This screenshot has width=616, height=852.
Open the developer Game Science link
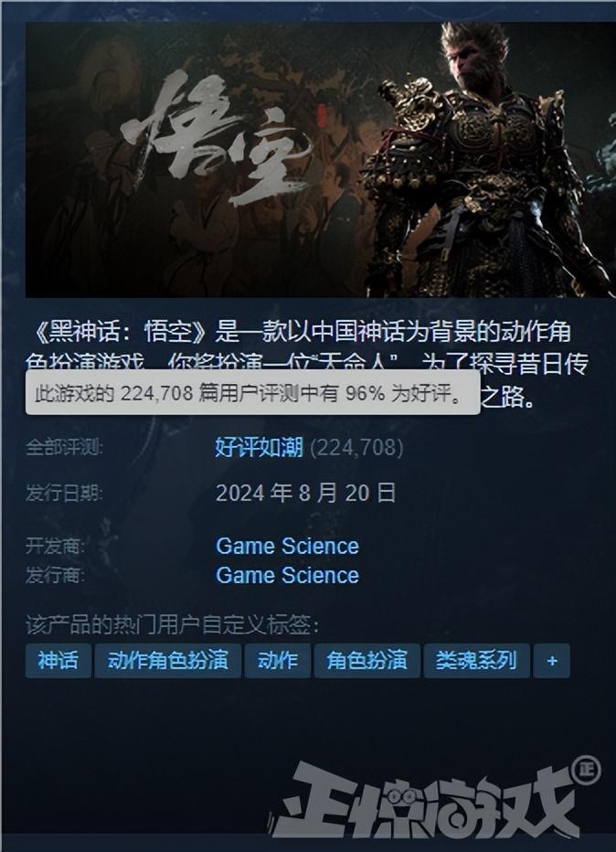[x=287, y=546]
